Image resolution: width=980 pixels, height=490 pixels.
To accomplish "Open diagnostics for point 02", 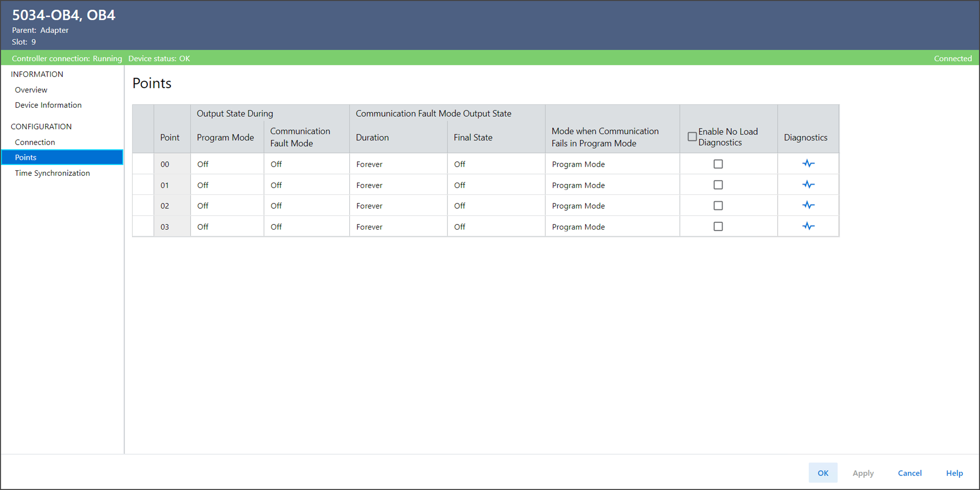I will (x=808, y=206).
